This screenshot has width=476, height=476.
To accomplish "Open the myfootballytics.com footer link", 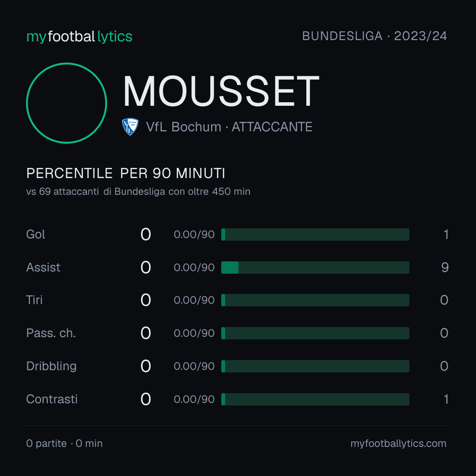I will pos(398,443).
